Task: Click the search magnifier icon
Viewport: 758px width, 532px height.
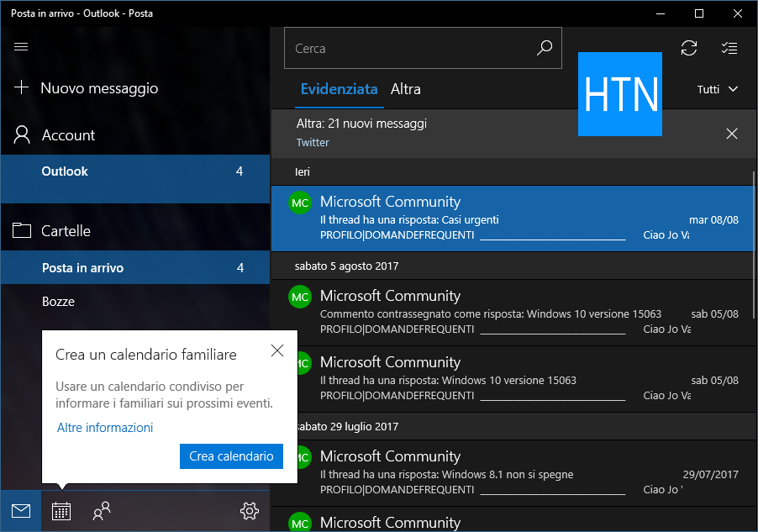Action: pyautogui.click(x=545, y=48)
